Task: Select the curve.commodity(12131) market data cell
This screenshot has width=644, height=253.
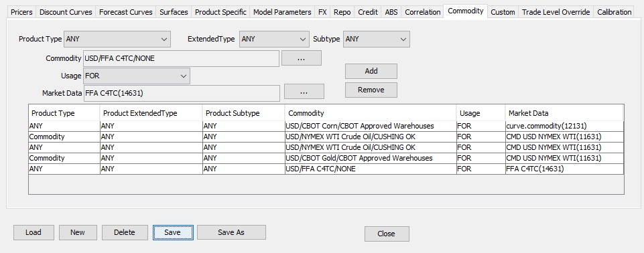Action: pos(564,126)
